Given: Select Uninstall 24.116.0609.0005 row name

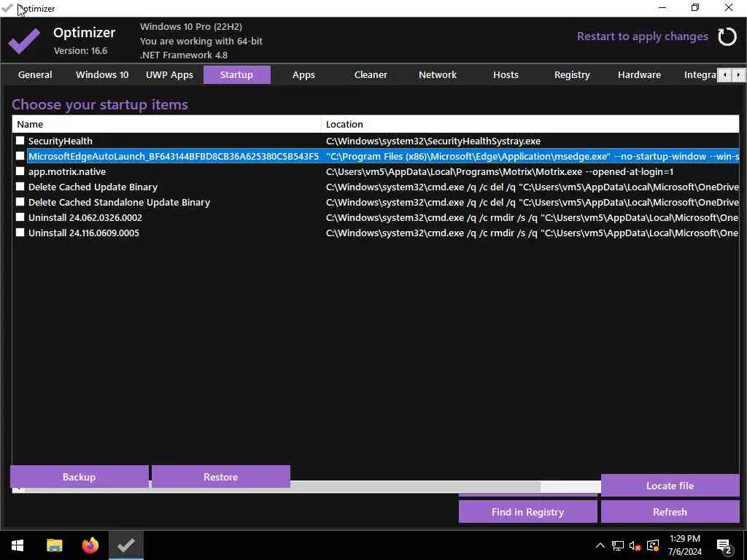Looking at the screenshot, I should 84,233.
